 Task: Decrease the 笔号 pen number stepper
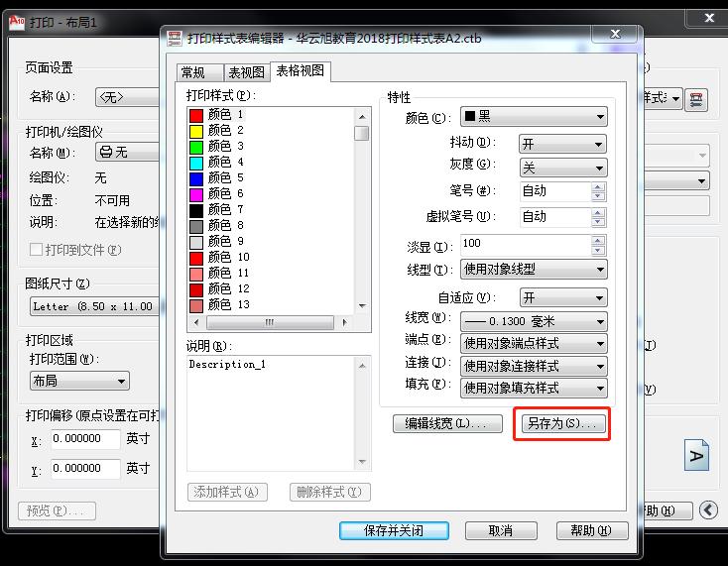click(598, 196)
